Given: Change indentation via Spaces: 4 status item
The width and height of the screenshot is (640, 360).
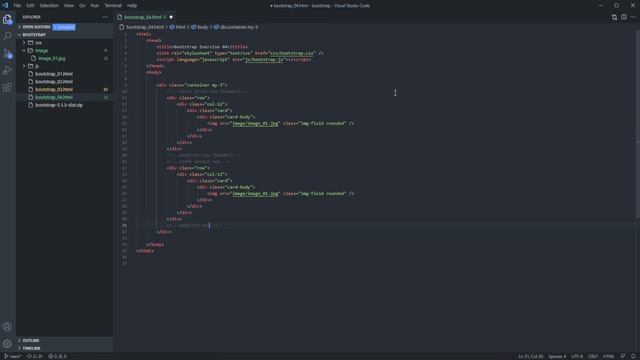Looking at the screenshot, I should coord(558,356).
